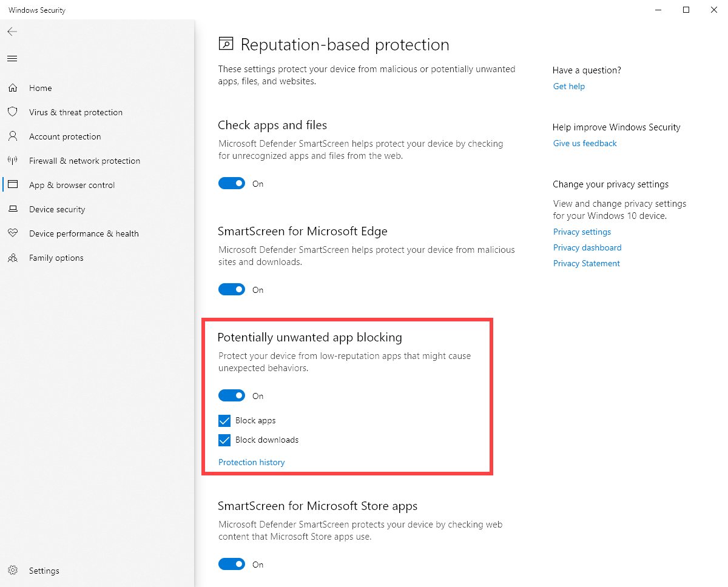The image size is (728, 587).
Task: Open the Protection history link
Action: coord(251,462)
